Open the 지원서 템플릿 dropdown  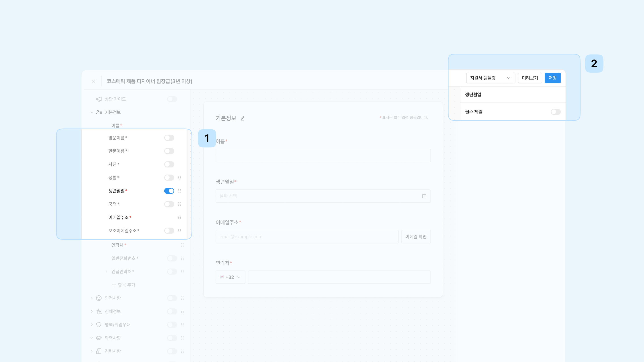(491, 78)
